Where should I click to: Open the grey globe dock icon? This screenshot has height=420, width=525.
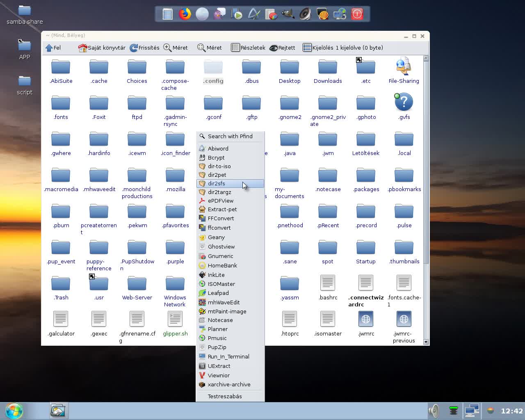[x=202, y=14]
